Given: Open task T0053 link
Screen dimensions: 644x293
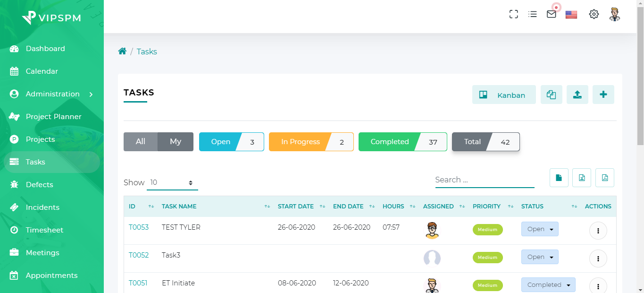Looking at the screenshot, I should pyautogui.click(x=139, y=227).
